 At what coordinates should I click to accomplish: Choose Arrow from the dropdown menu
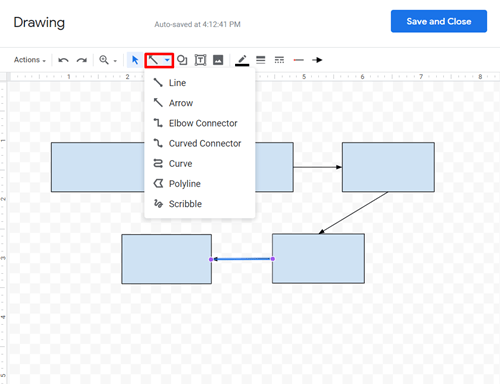[200, 103]
